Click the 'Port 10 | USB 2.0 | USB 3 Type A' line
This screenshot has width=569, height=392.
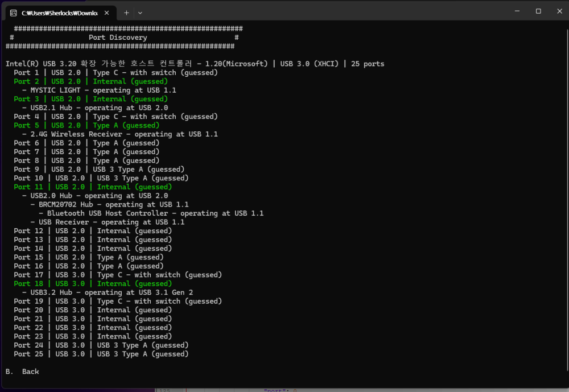point(101,178)
